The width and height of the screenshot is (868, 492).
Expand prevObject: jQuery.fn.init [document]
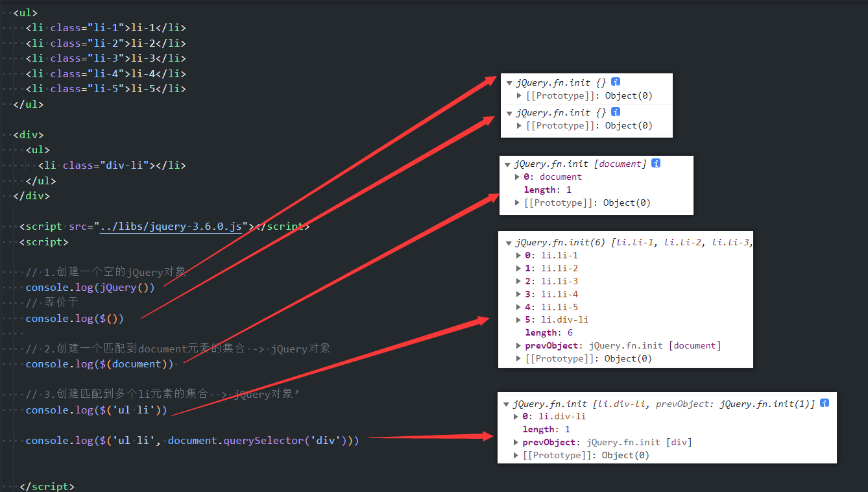pyautogui.click(x=518, y=345)
